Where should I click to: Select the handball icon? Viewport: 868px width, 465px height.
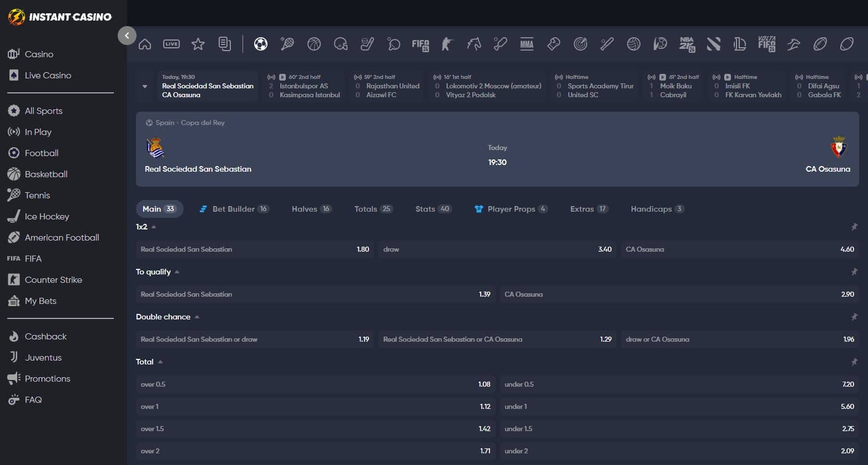[x=660, y=44]
